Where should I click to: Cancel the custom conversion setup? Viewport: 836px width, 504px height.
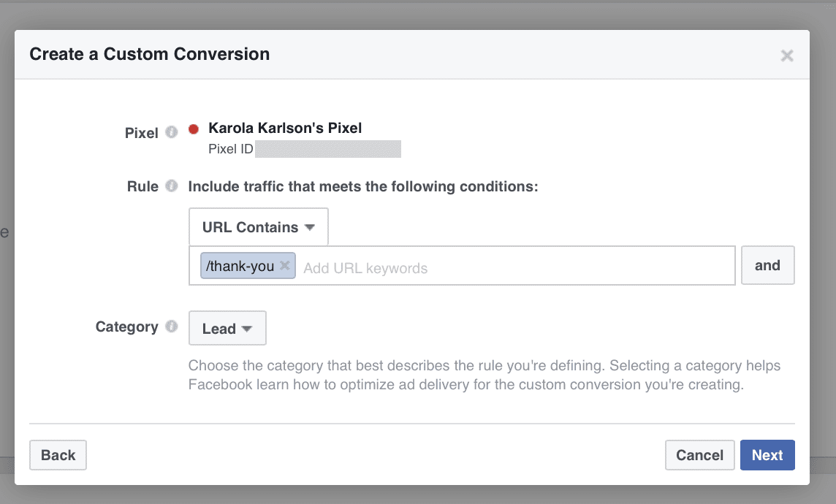tap(699, 454)
